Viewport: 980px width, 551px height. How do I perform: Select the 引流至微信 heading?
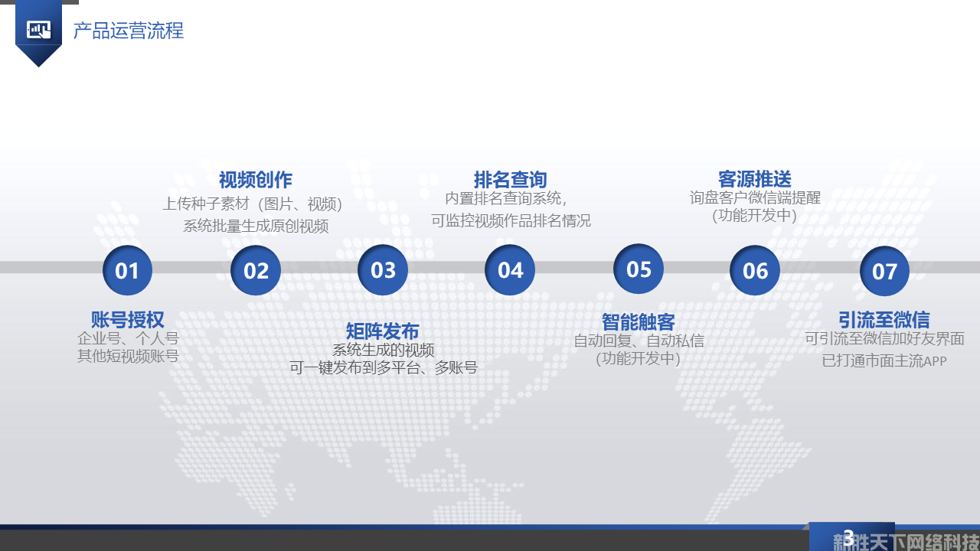[884, 319]
